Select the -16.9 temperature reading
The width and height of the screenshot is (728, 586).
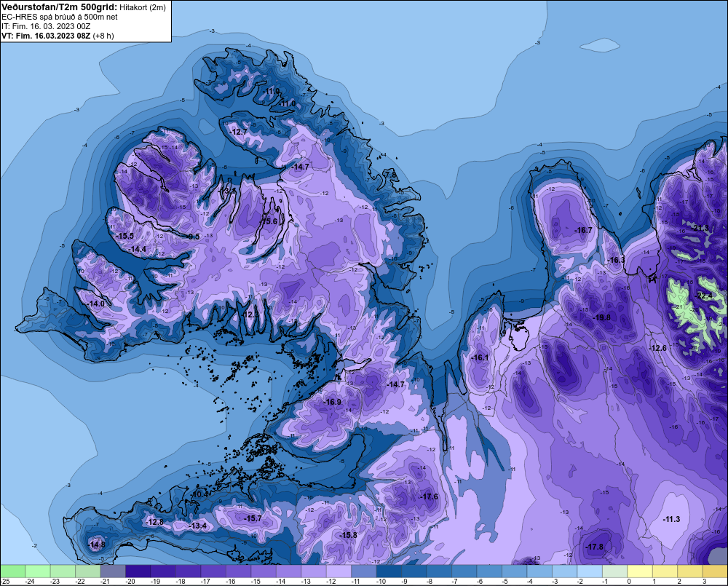pos(333,402)
